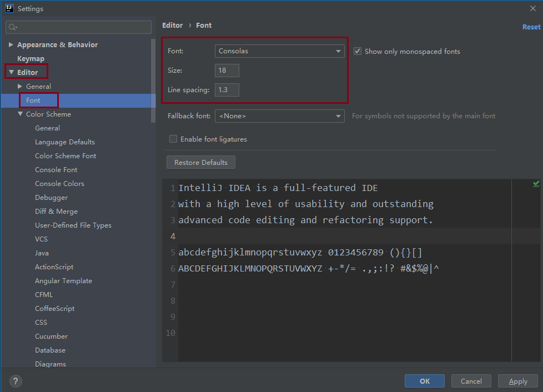Enable font ligatures checkbox
The height and width of the screenshot is (392, 543).
[x=173, y=139]
